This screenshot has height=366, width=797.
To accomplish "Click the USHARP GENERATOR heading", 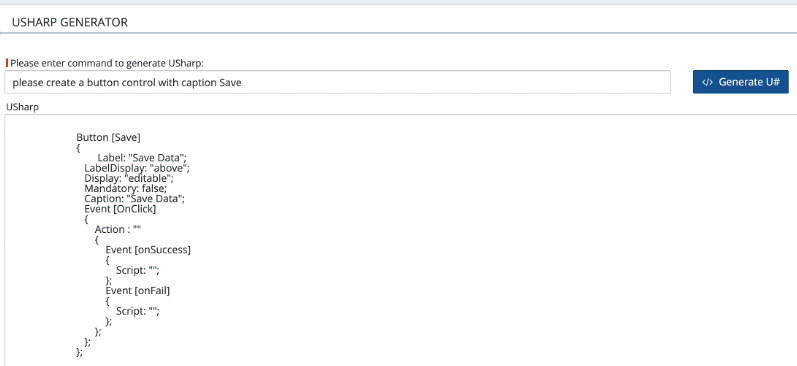I will 70,22.
